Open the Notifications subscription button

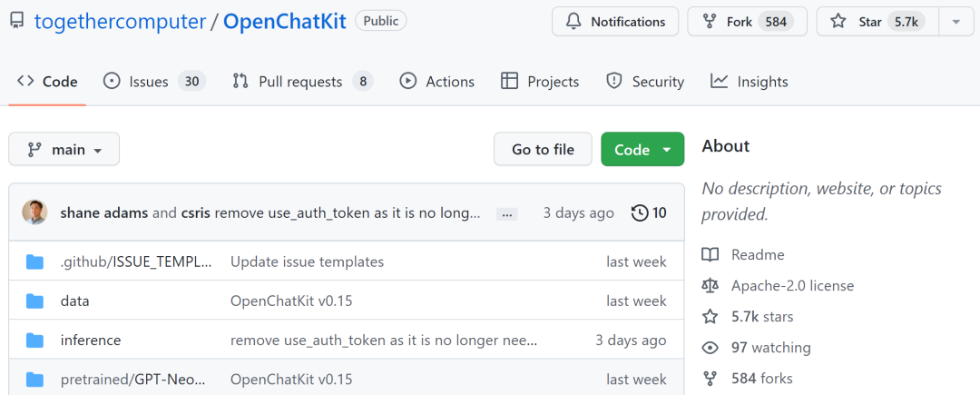pos(615,21)
